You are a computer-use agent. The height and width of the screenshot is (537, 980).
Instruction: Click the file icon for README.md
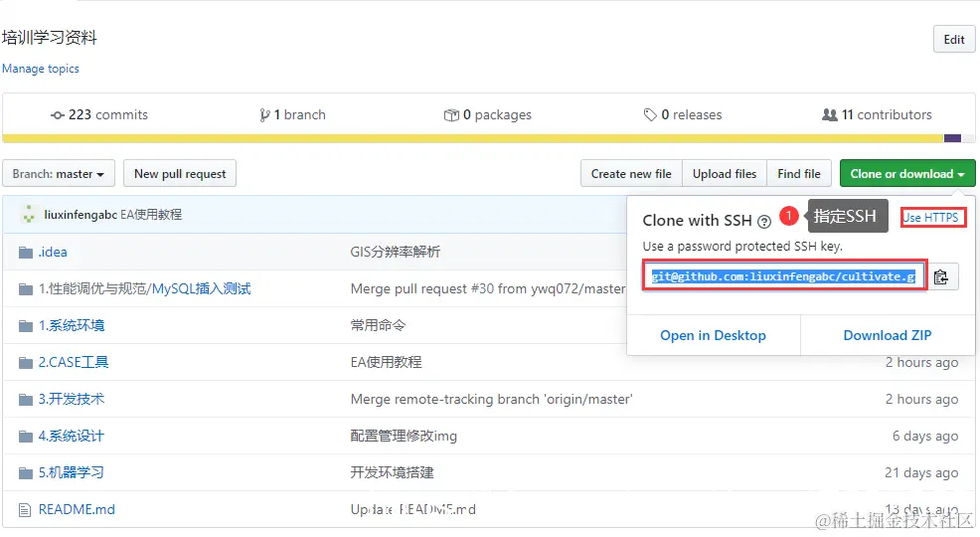point(25,510)
